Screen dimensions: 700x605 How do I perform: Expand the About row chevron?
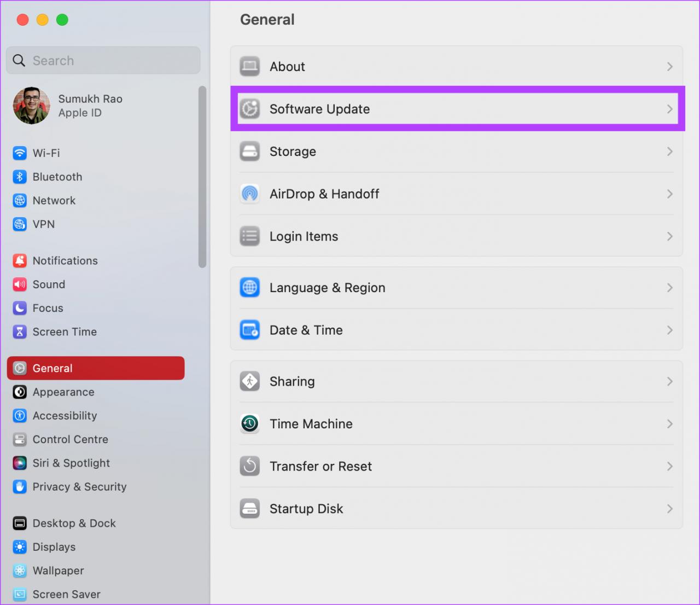(669, 67)
